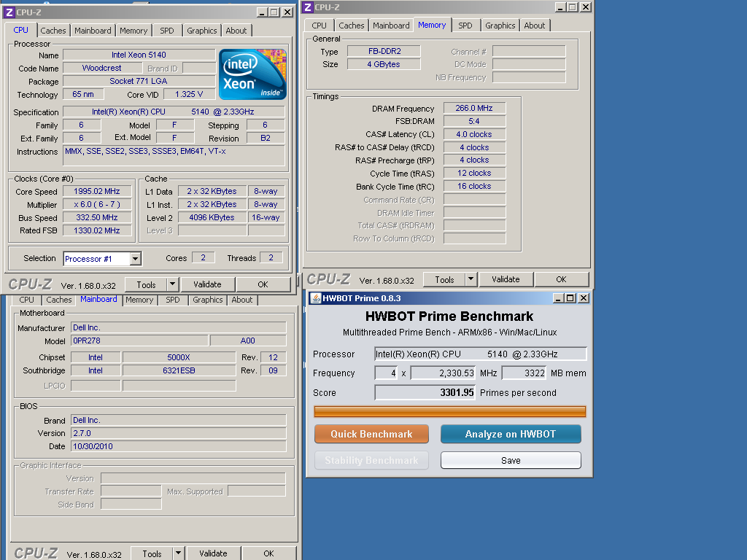Click the memory type FB-DDR2 value
Image resolution: width=747 pixels, height=560 pixels.
[384, 51]
